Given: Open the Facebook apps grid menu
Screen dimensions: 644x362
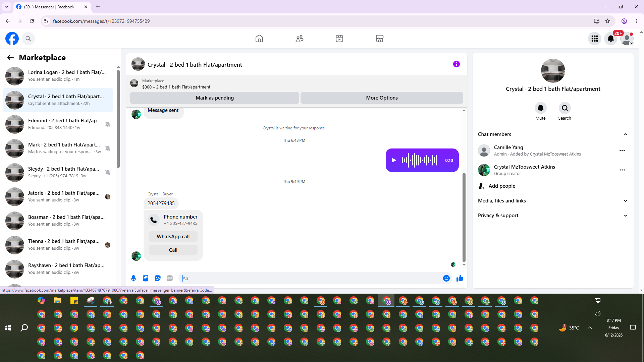Looking at the screenshot, I should [x=595, y=39].
